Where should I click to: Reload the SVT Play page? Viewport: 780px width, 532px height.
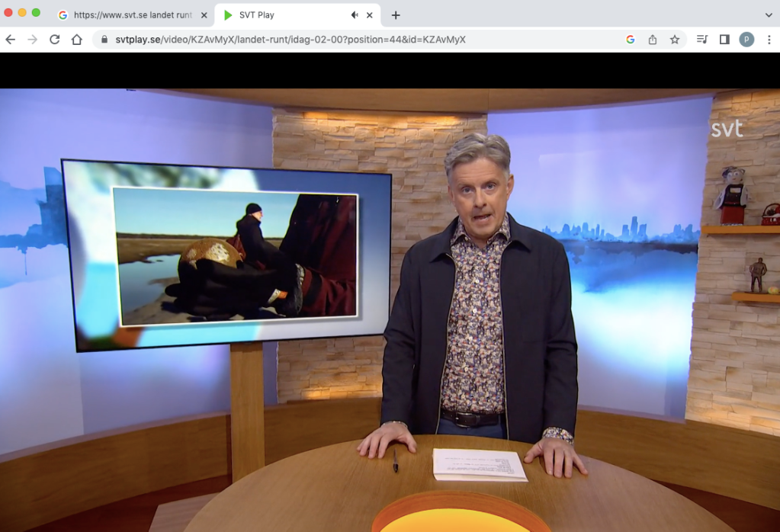click(x=54, y=40)
